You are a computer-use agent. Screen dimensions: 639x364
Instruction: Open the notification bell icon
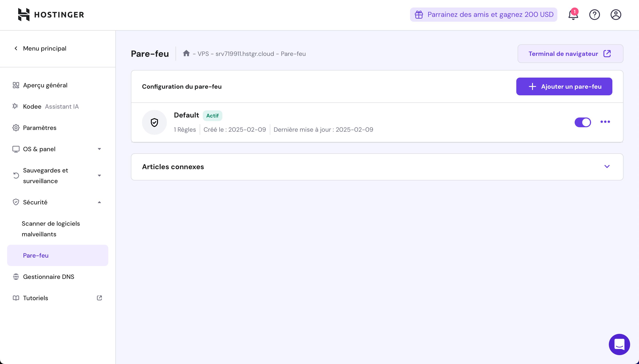573,14
